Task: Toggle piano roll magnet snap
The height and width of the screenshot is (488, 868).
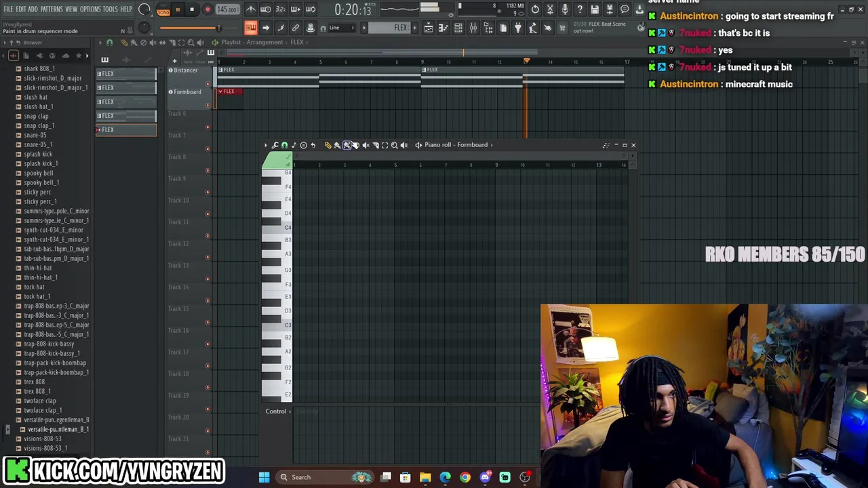Action: 284,145
